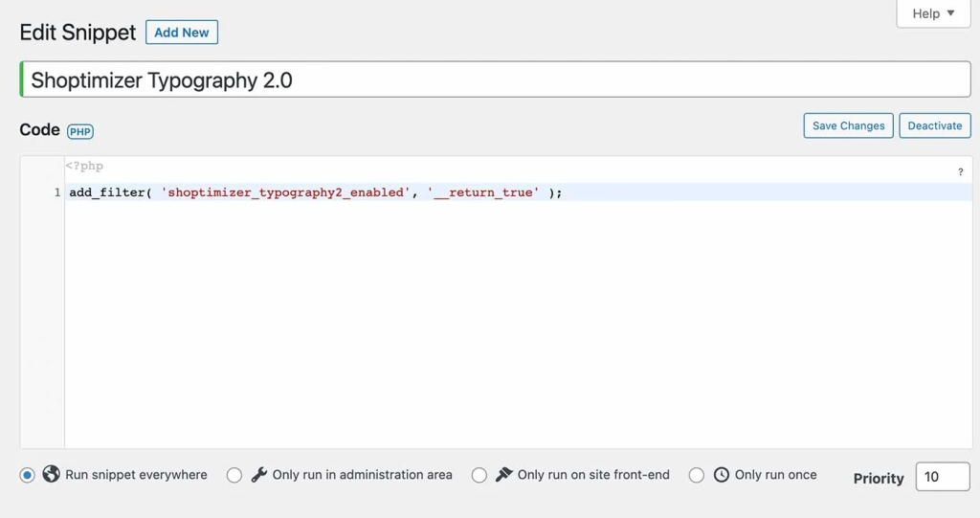
Task: Select Only run on site front-end radio
Action: tap(479, 475)
